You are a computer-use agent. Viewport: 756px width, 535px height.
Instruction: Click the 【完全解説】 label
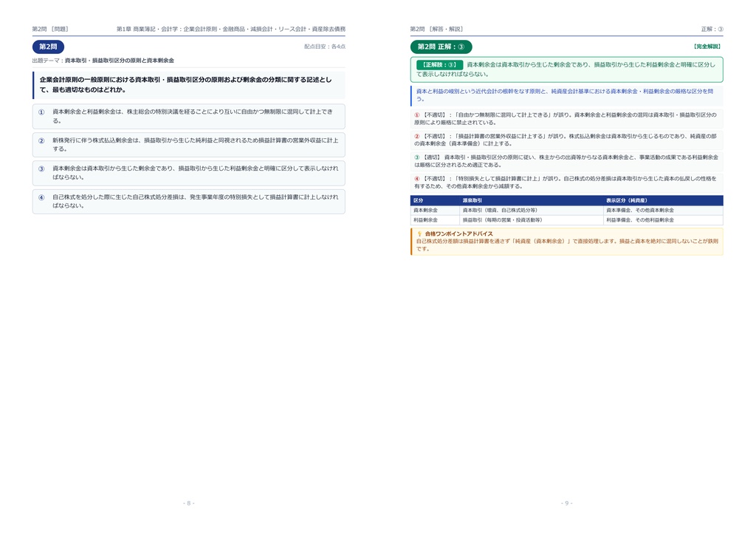[x=707, y=47]
